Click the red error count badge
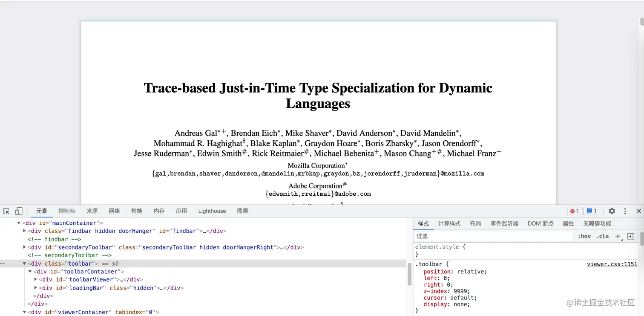This screenshot has height=316, width=644. (575, 211)
